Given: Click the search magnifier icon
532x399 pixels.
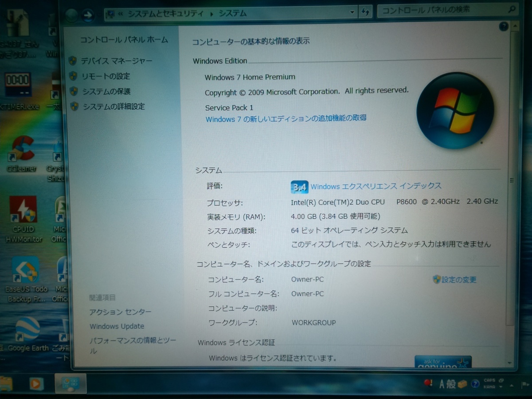Looking at the screenshot, I should 512,9.
